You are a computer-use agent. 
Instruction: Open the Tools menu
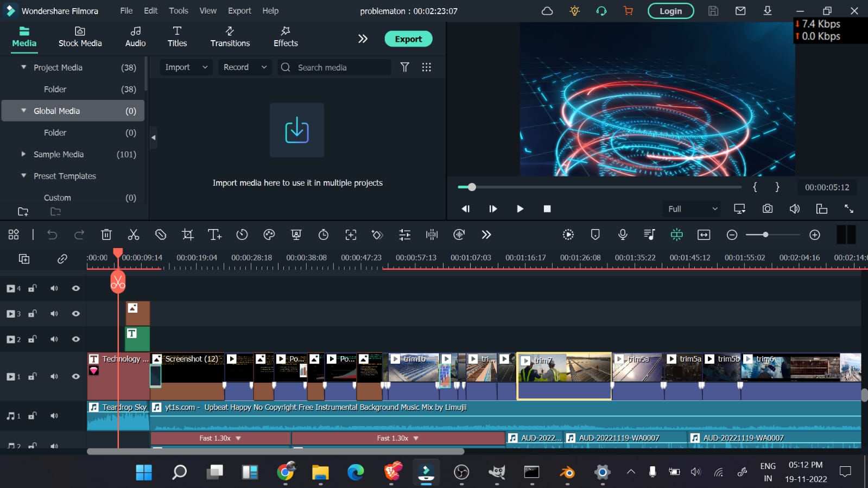(179, 11)
